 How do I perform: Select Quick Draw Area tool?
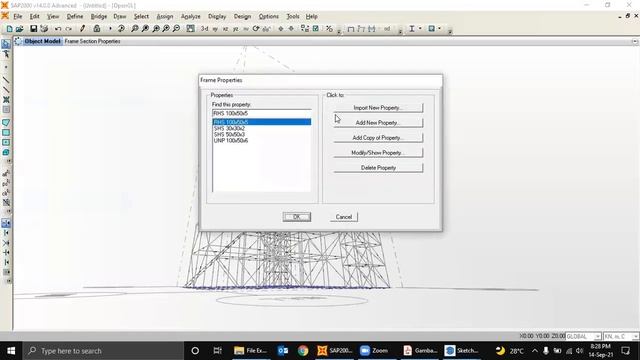[6, 142]
